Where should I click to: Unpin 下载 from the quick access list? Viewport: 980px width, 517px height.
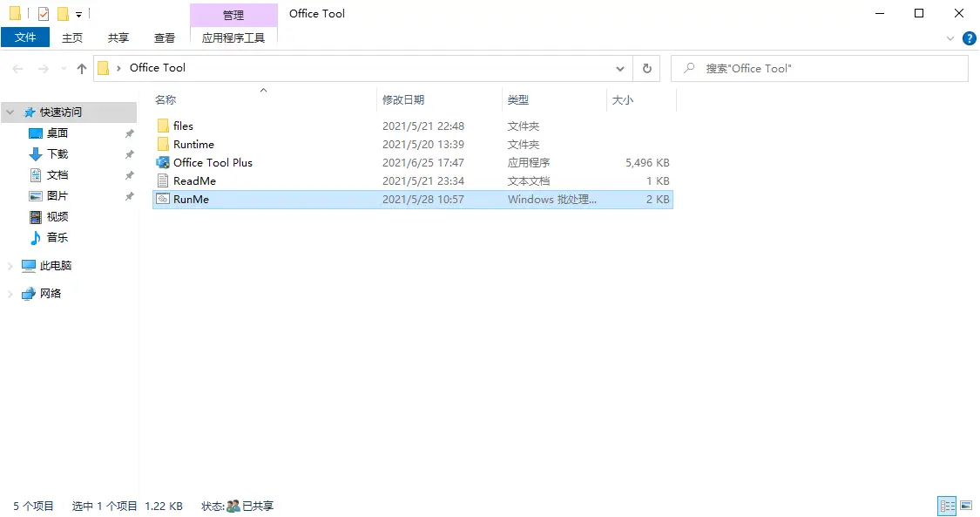[x=129, y=154]
